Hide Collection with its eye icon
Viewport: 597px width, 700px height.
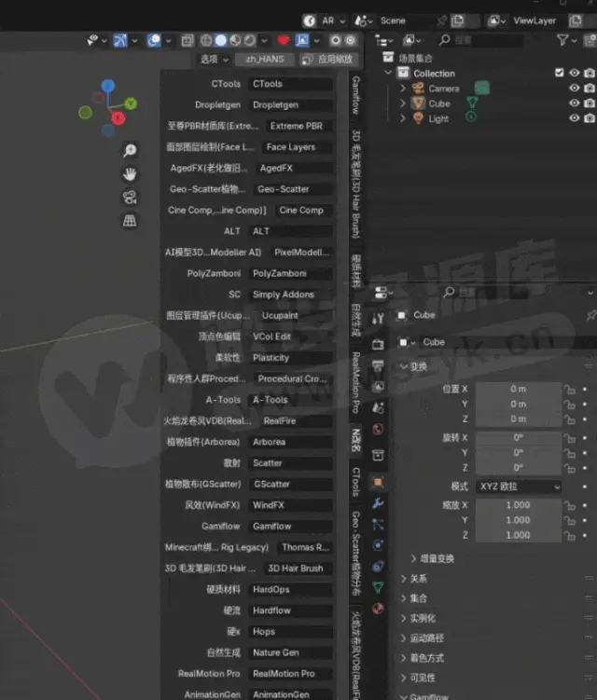click(x=575, y=73)
